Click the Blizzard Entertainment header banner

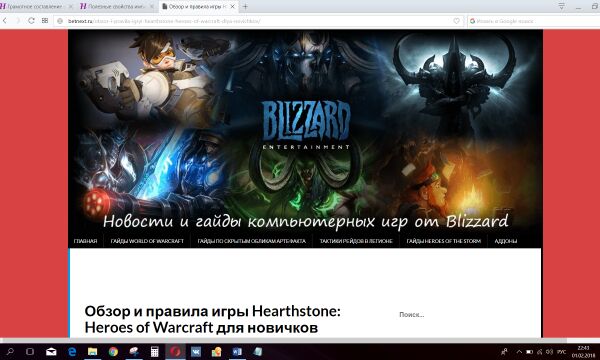coord(305,132)
